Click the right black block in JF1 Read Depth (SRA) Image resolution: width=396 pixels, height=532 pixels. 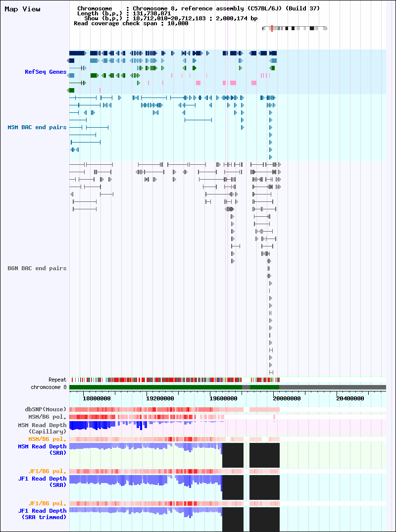tap(265, 487)
